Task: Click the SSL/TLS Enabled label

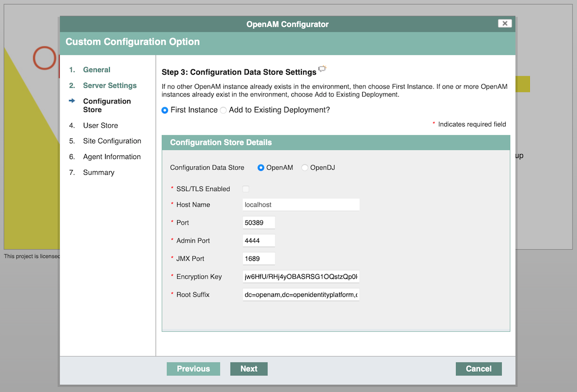Action: click(x=203, y=189)
